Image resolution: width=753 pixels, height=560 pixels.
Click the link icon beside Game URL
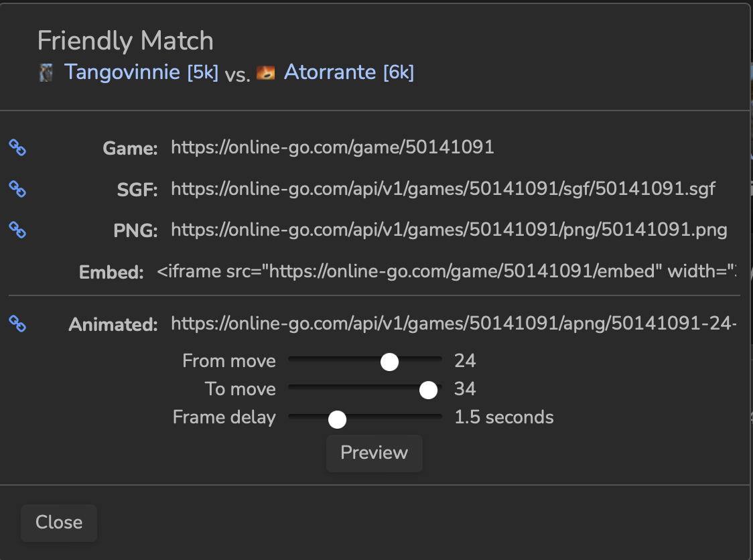coord(17,148)
